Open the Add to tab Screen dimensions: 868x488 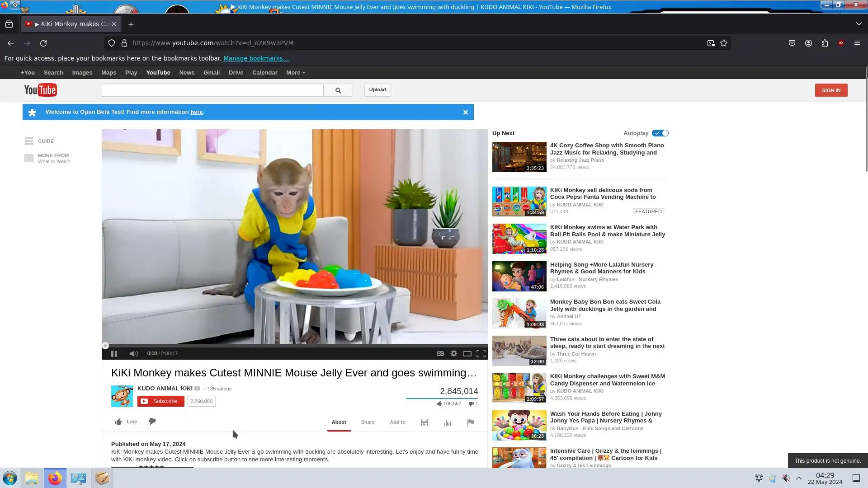397,422
